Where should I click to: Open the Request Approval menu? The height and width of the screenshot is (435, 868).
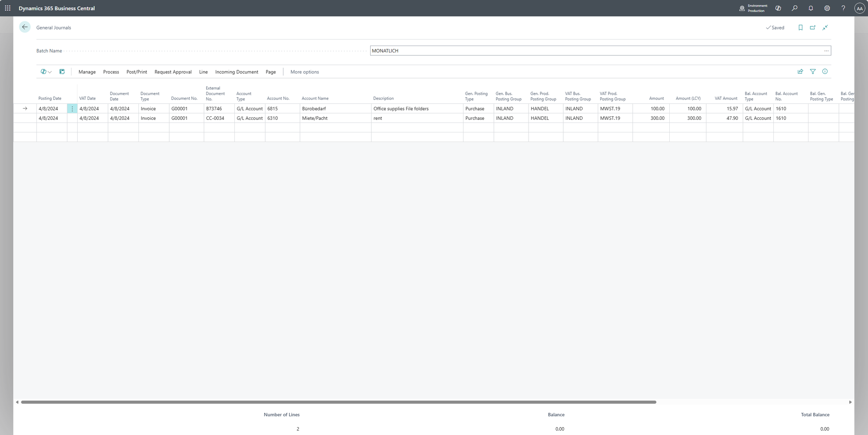[x=173, y=72]
